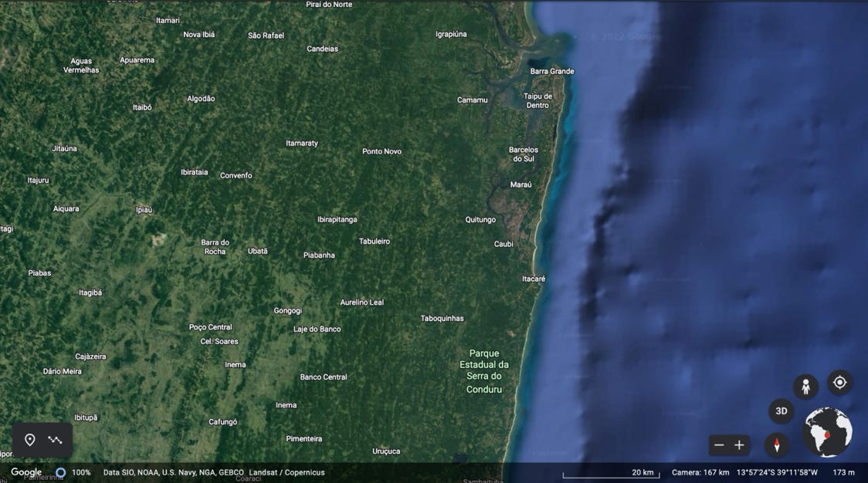Click the Itacaré map label
The image size is (868, 483).
point(534,279)
